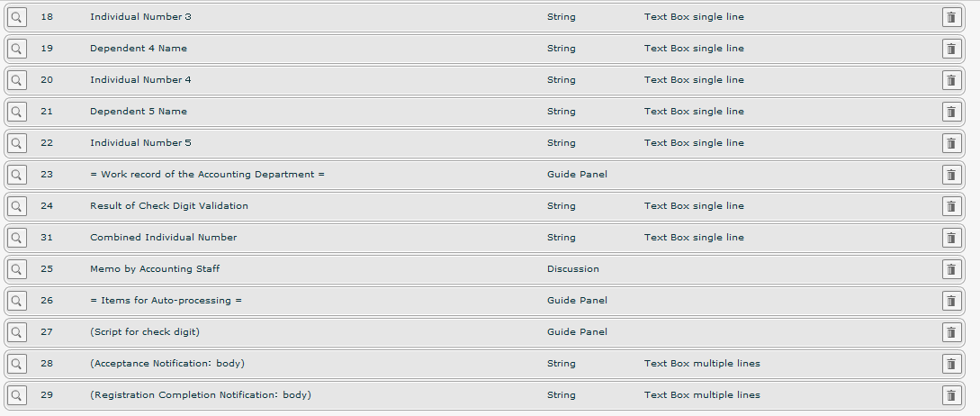Viewport: 980px width, 416px height.
Task: Delete the Script for check digit row
Action: click(x=951, y=332)
